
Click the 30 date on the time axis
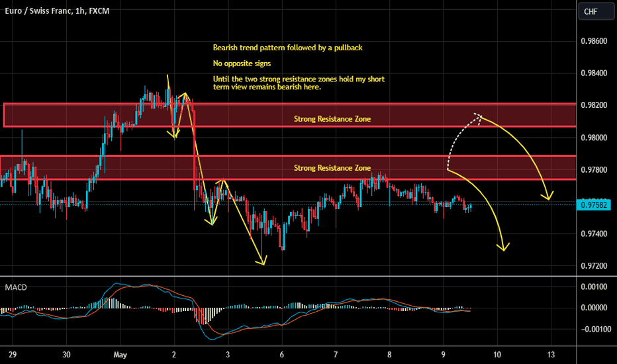click(66, 355)
